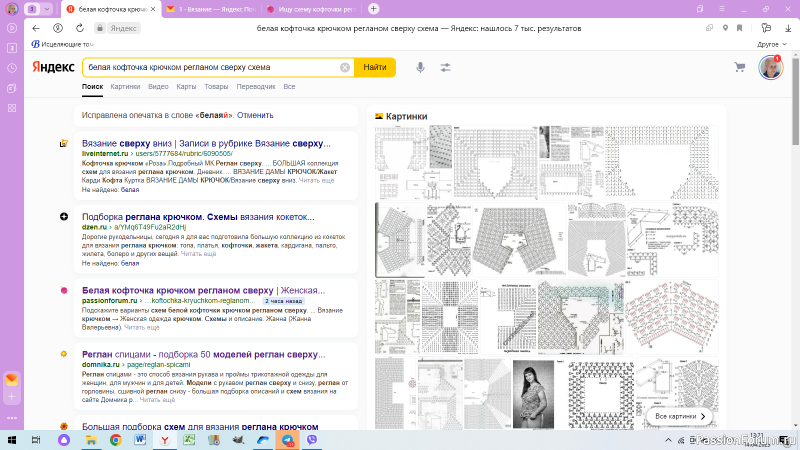Click the play icon in left sidebar

pyautogui.click(x=12, y=28)
